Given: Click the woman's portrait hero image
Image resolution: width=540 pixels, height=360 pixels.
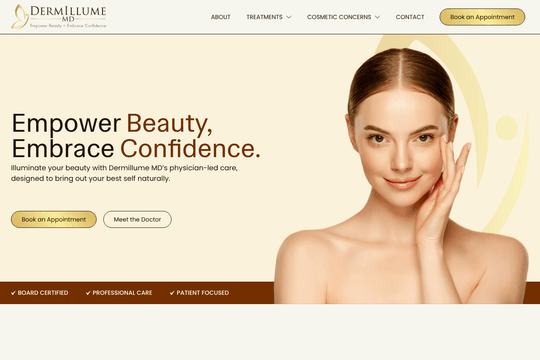Looking at the screenshot, I should click(401, 176).
